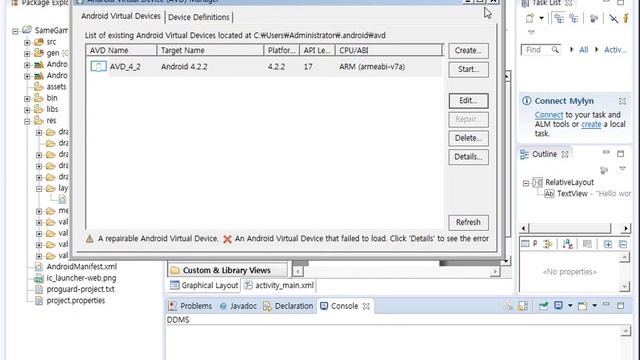The height and width of the screenshot is (360, 640).
Task: Collapse the RelativeLayout node in Outline
Action: [x=526, y=183]
